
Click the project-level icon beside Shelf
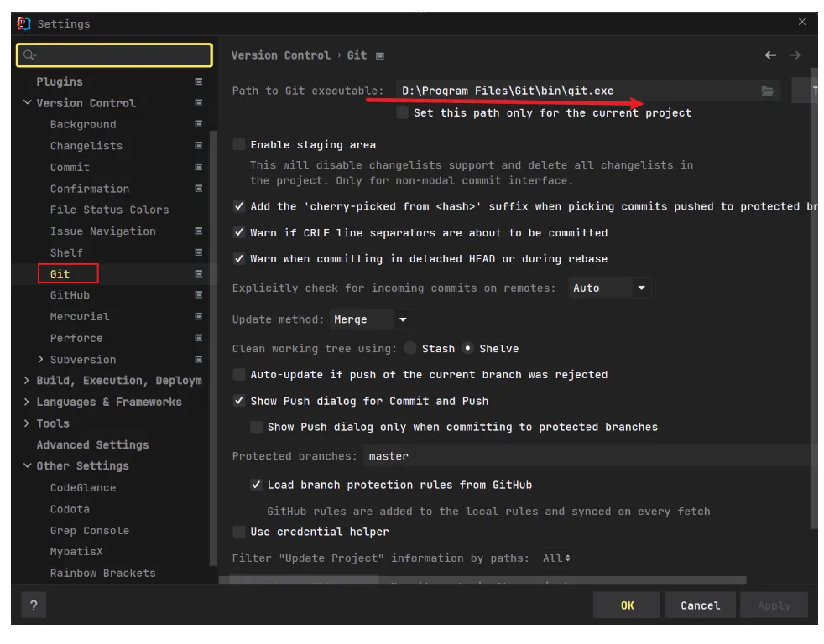click(199, 252)
